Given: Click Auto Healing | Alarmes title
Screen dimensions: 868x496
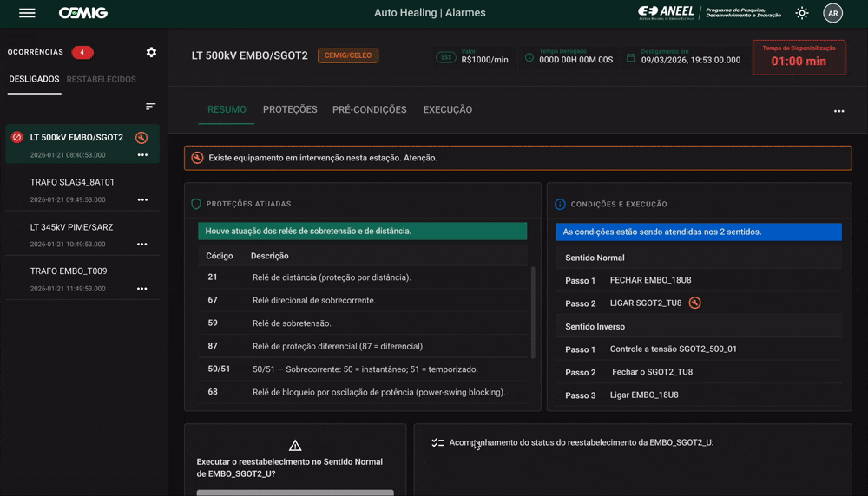Looking at the screenshot, I should tap(430, 13).
